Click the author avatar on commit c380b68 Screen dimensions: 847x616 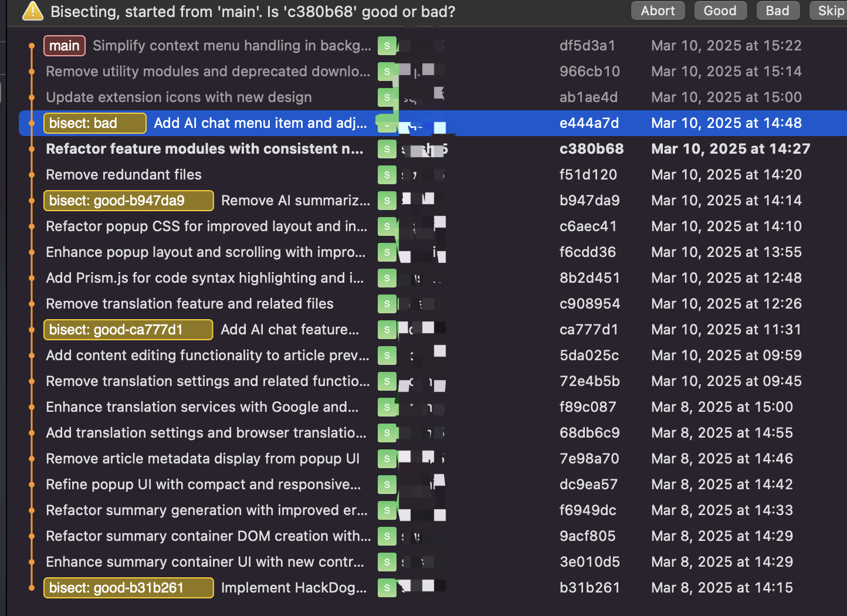click(387, 149)
